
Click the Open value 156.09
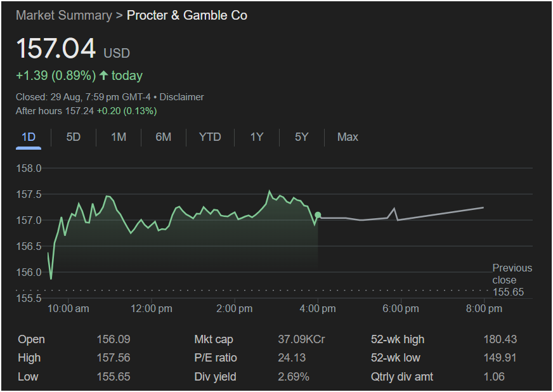(x=114, y=339)
